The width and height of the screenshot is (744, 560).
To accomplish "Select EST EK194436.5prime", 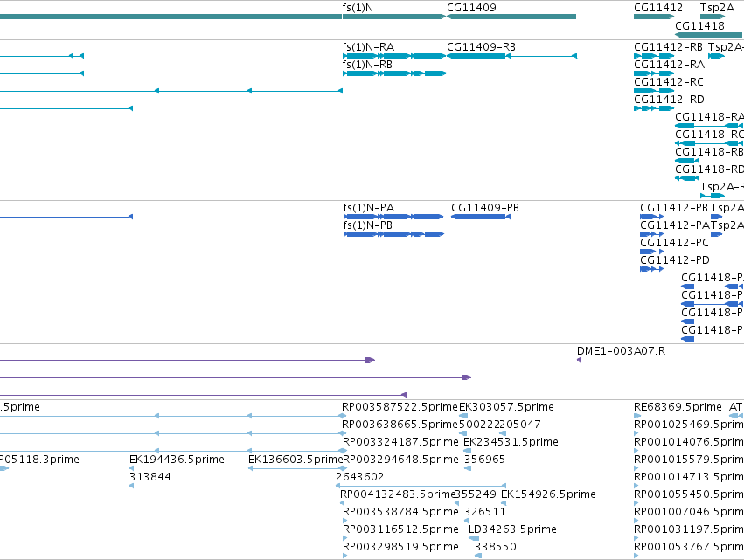I will 177,460.
